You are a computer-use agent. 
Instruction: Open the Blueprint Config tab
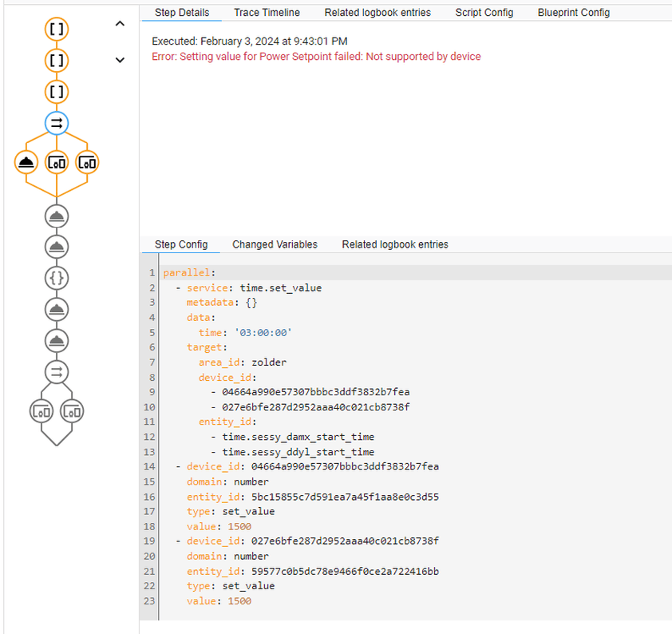(x=573, y=13)
